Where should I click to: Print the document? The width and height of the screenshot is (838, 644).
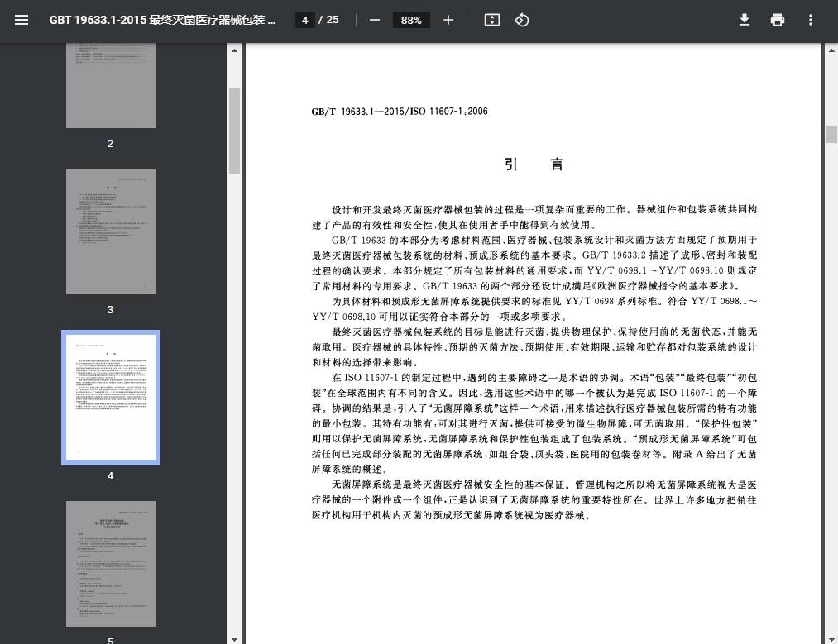(778, 20)
